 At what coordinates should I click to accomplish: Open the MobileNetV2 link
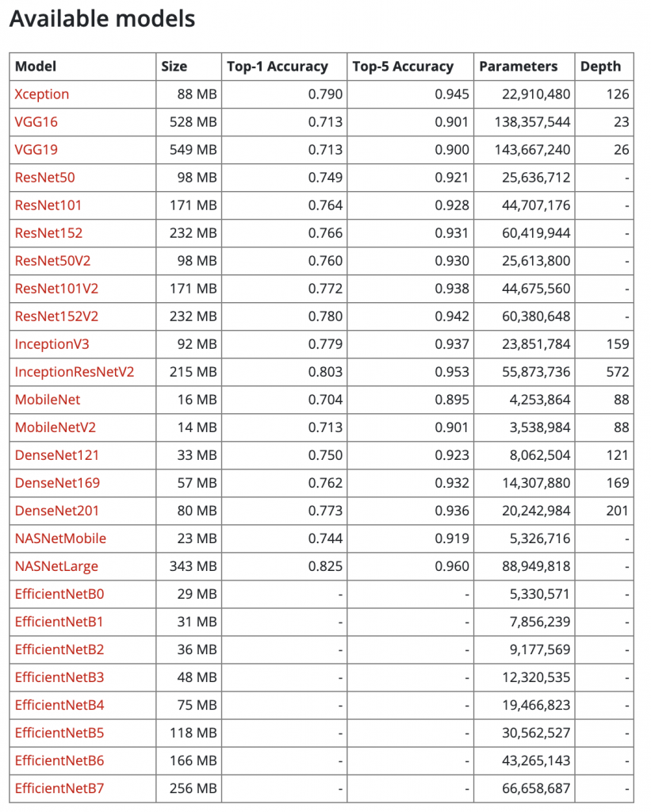tap(56, 427)
